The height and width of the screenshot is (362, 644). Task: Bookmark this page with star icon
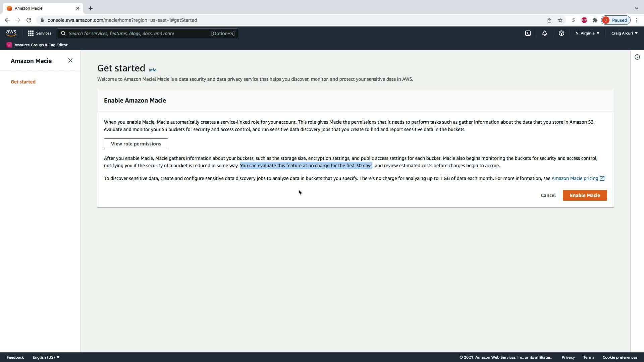pos(560,20)
